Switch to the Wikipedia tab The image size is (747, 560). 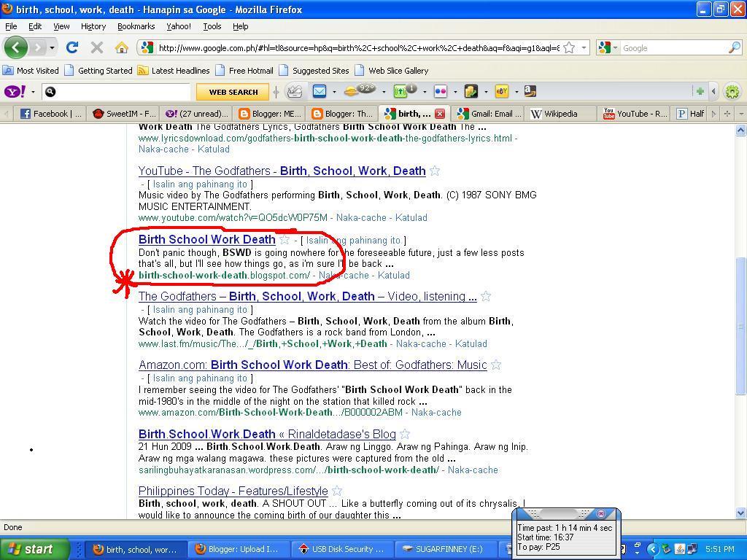tap(560, 114)
